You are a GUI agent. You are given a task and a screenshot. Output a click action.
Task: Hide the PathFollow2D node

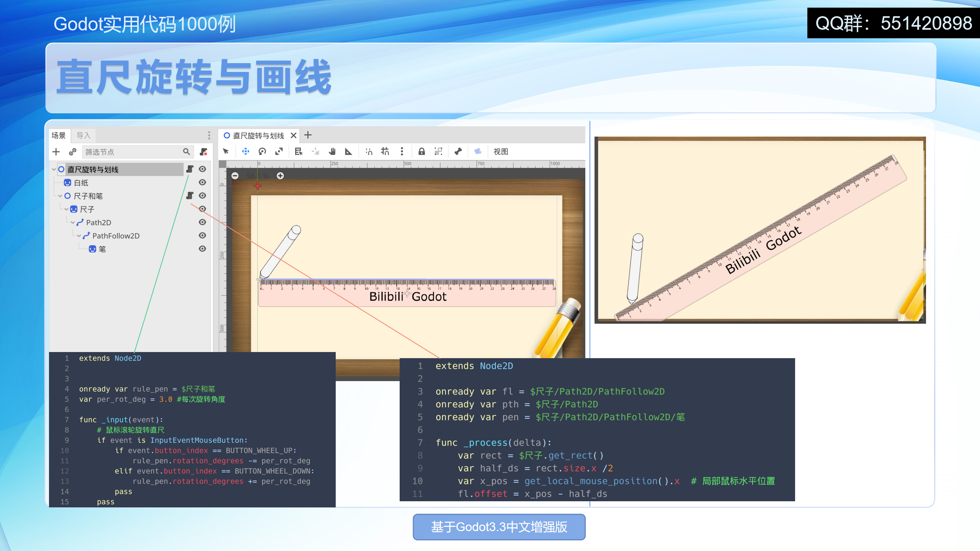(x=203, y=235)
